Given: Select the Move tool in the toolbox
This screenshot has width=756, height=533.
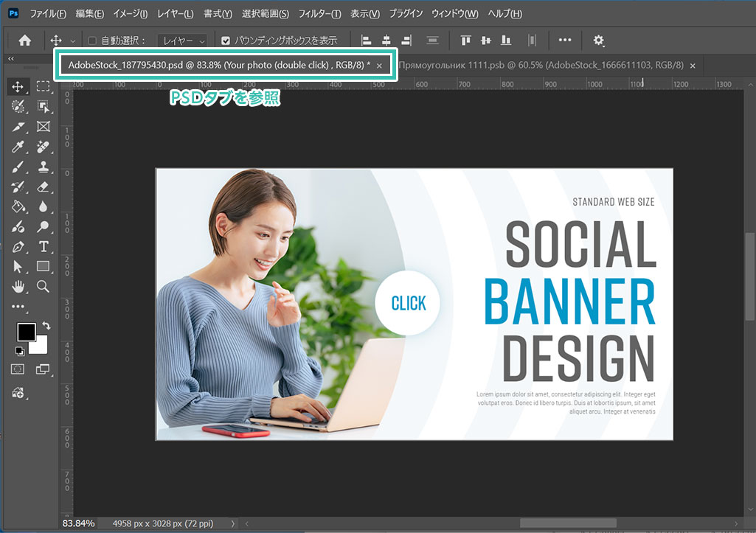Looking at the screenshot, I should coord(18,87).
